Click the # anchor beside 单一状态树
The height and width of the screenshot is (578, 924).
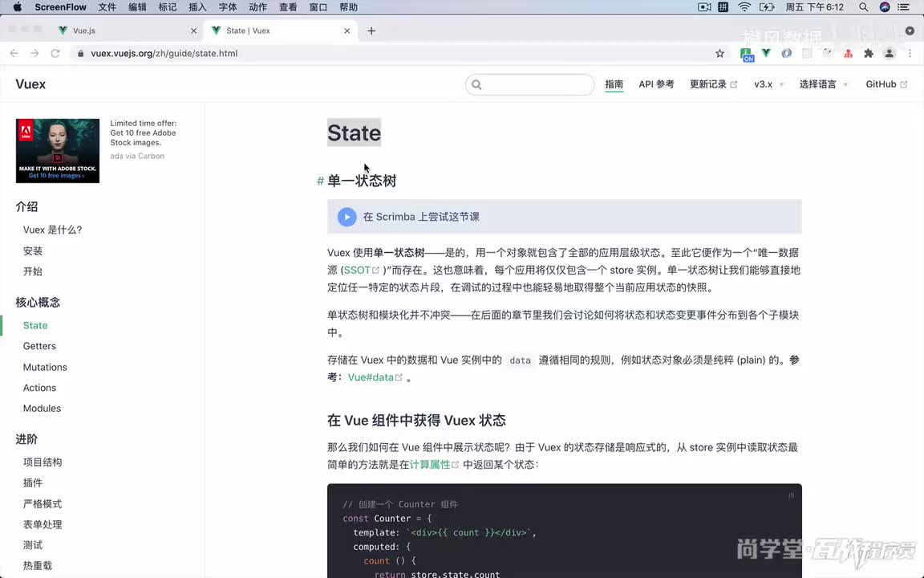(320, 181)
